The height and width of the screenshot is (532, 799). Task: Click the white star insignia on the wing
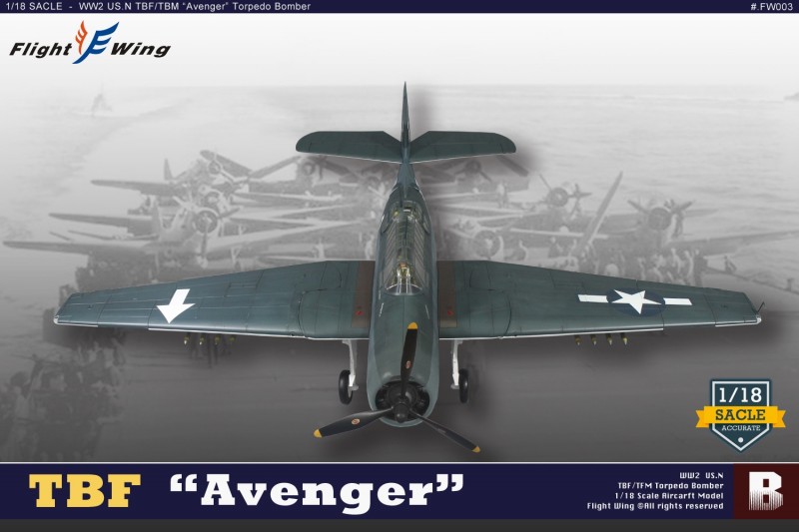click(635, 299)
